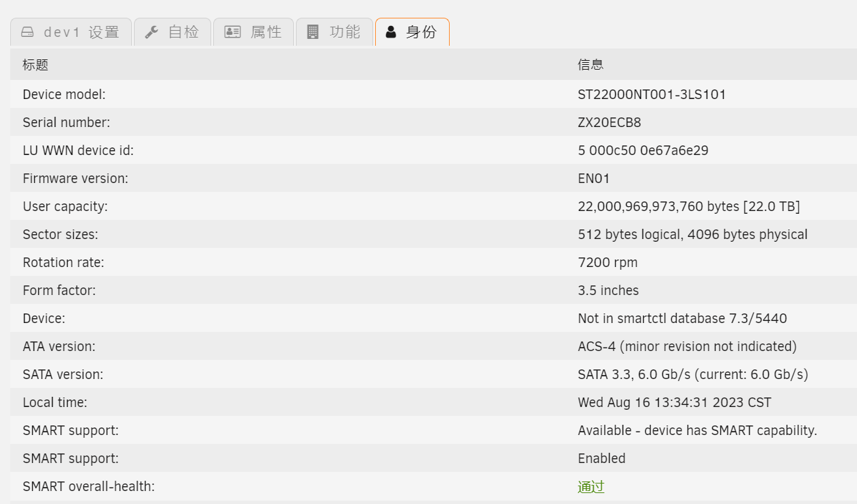Click the person icon on 身份 tab
Screen dimensions: 857x504
(x=391, y=32)
